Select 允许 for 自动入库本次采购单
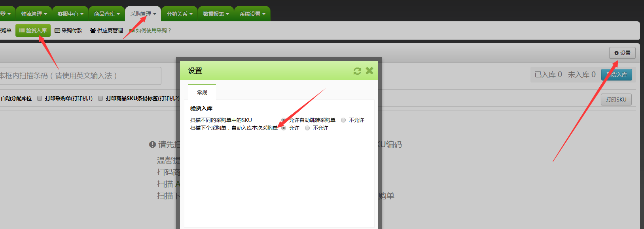644x229 pixels. [x=284, y=128]
